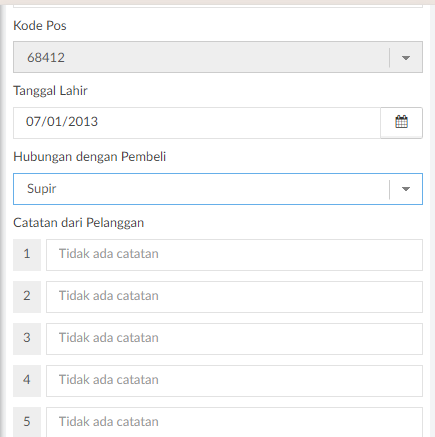Click the number 2 note label box
Image resolution: width=435 pixels, height=437 pixels.
coord(27,297)
